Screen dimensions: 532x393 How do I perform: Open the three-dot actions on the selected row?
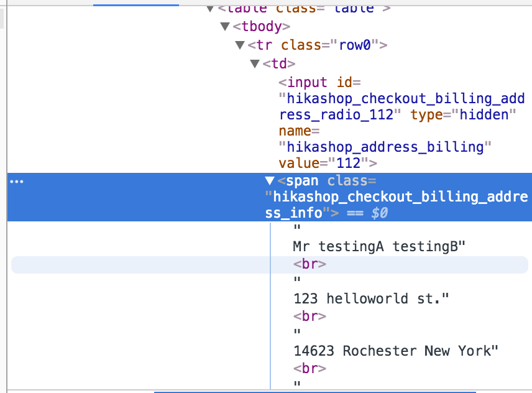pos(17,182)
